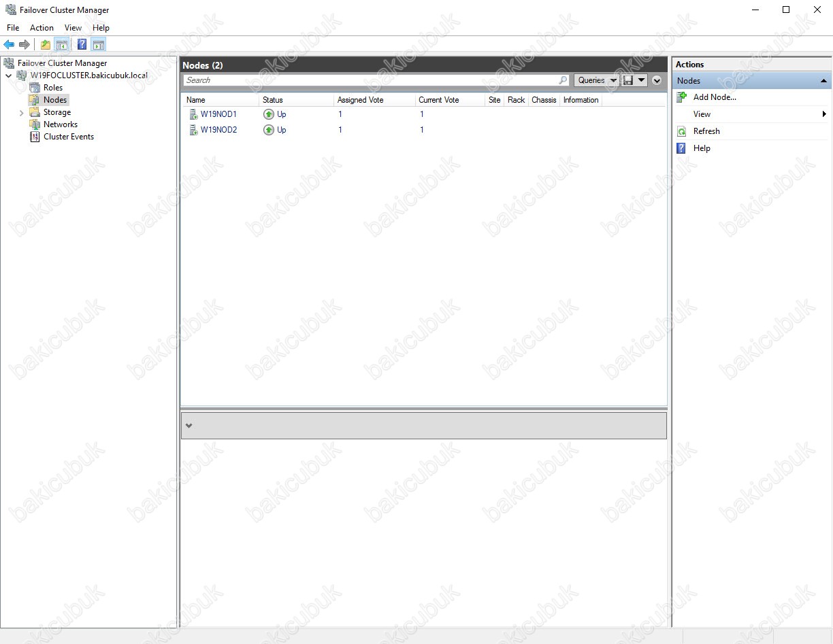Open the File menu
Viewport: 833px width, 644px height.
coord(13,28)
